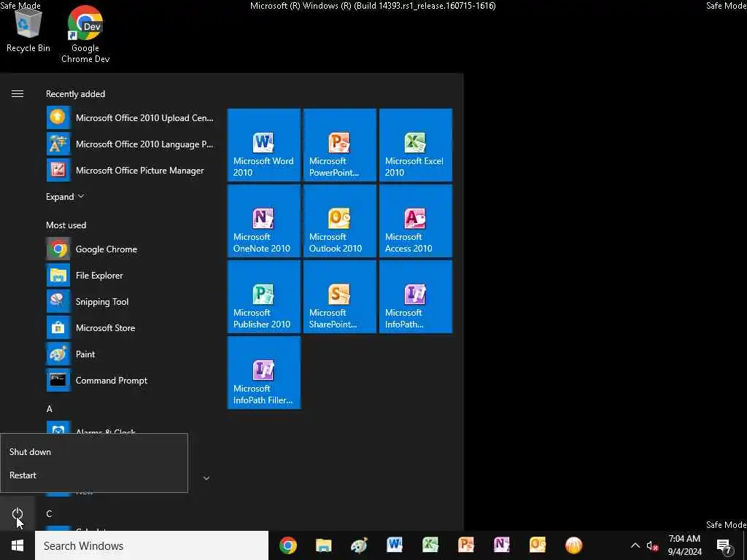The image size is (747, 560).
Task: Expand the Recently added list
Action: [x=65, y=196]
